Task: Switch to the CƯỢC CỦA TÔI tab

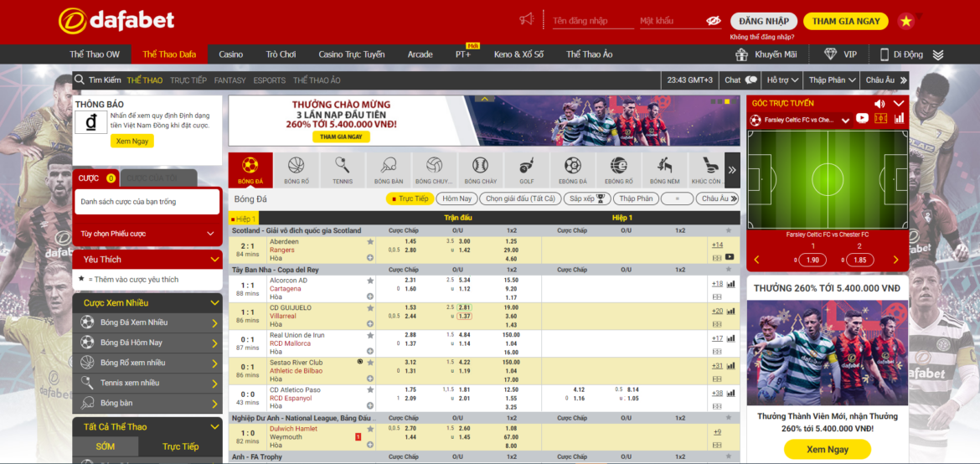Action: click(157, 178)
